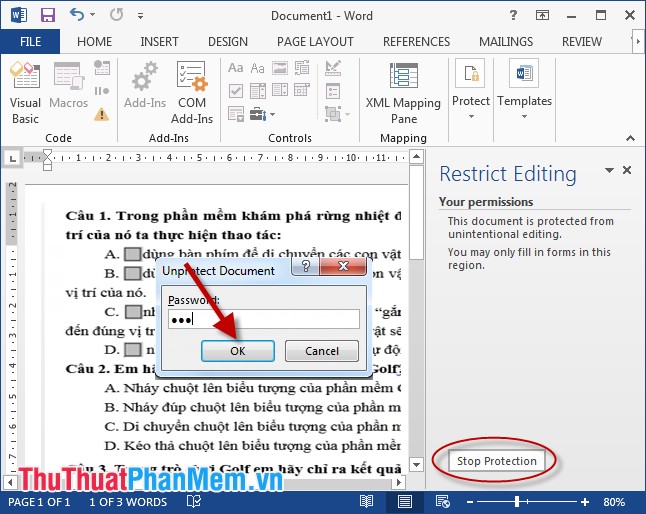The height and width of the screenshot is (514, 646).
Task: Click the Redo/Repeat icon
Action: [x=117, y=15]
